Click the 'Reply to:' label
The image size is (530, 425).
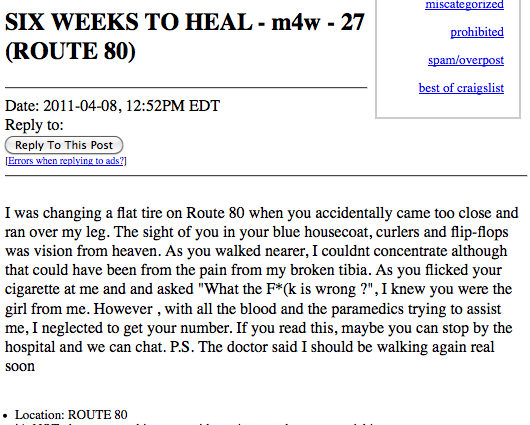click(34, 125)
